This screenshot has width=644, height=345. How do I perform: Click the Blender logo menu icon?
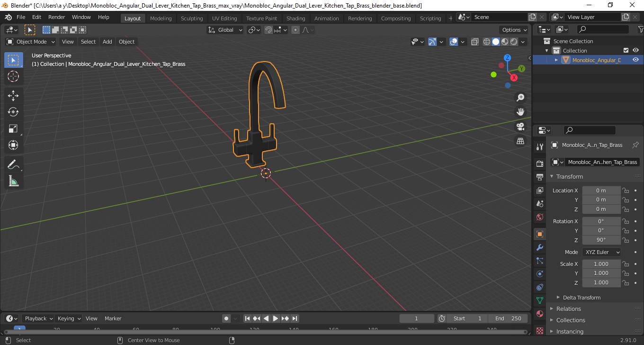8,17
